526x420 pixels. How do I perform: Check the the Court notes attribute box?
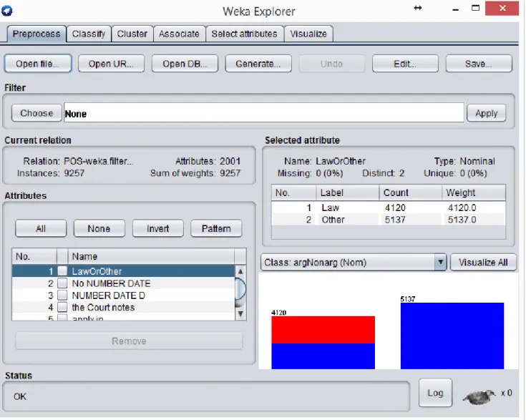[x=62, y=307]
